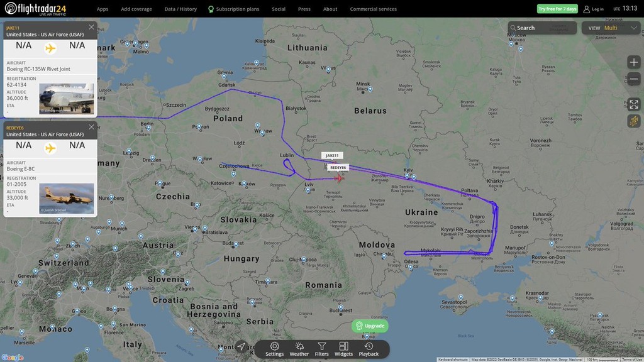The height and width of the screenshot is (362, 644).
Task: Click the green Upgrade button
Action: point(370,326)
